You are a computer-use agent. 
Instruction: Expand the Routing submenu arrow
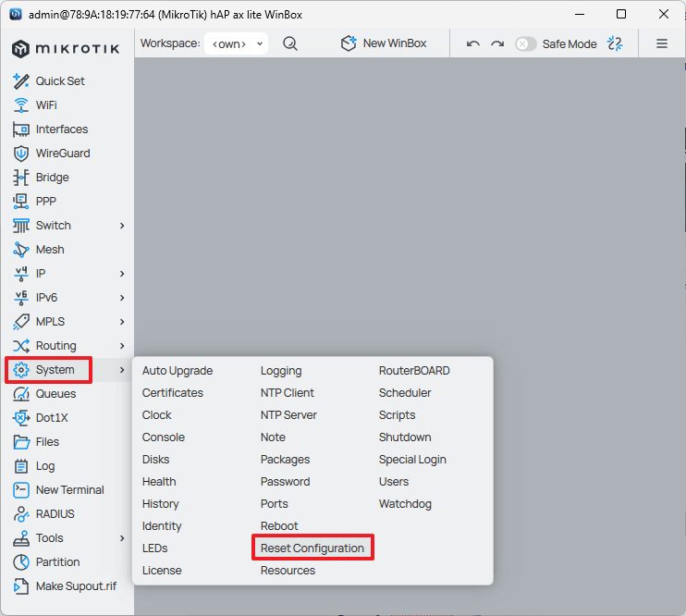[x=122, y=346]
